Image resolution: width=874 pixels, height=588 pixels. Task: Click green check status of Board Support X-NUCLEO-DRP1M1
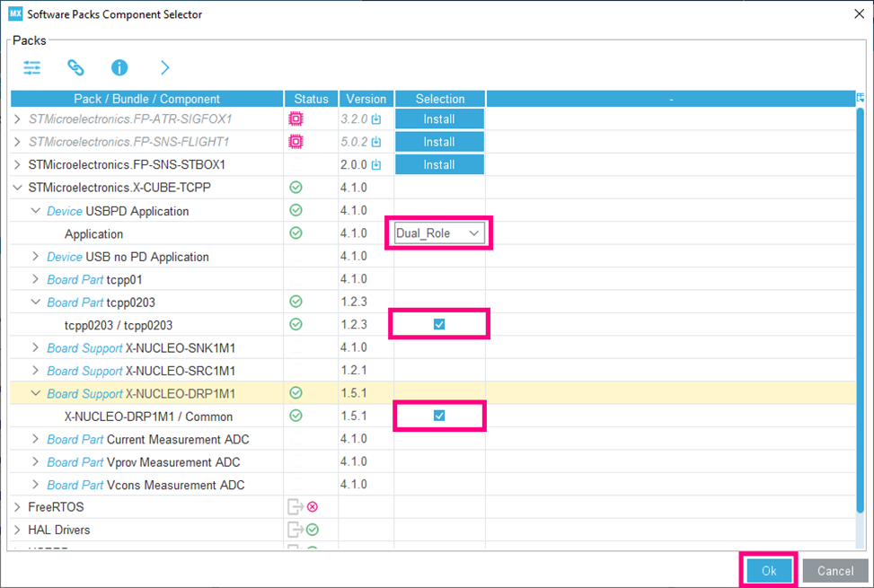(x=296, y=392)
